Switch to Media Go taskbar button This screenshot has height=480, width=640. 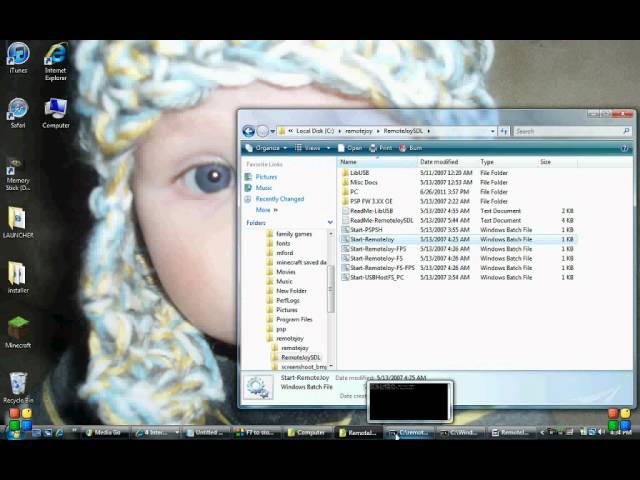[x=106, y=433]
